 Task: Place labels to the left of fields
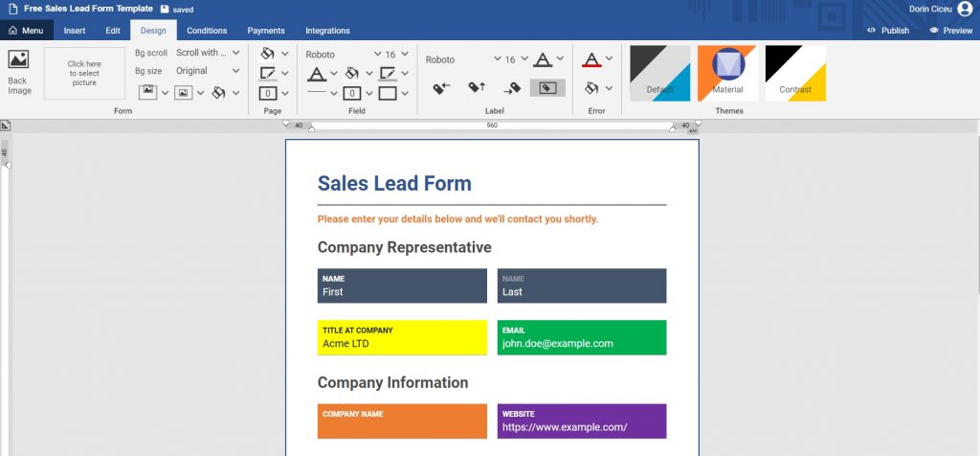[441, 88]
